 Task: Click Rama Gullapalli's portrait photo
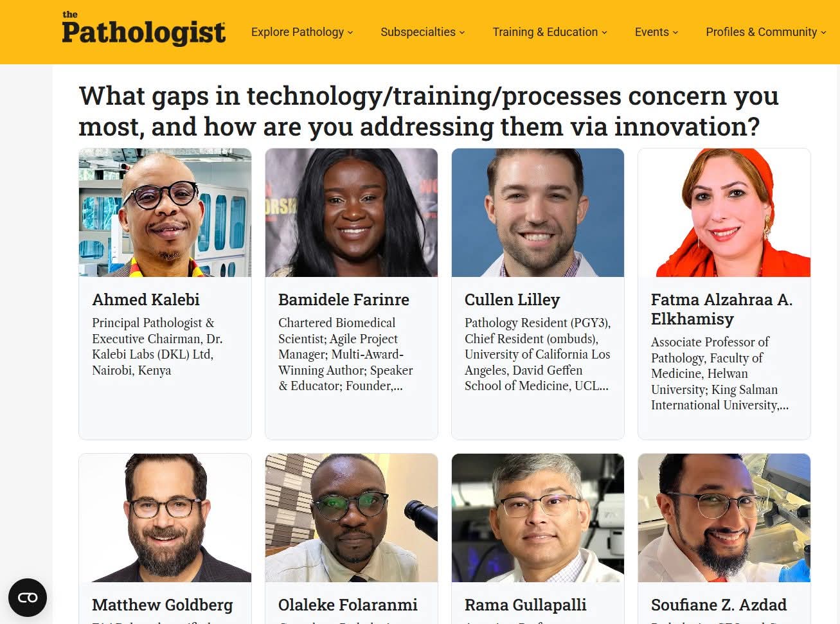538,518
